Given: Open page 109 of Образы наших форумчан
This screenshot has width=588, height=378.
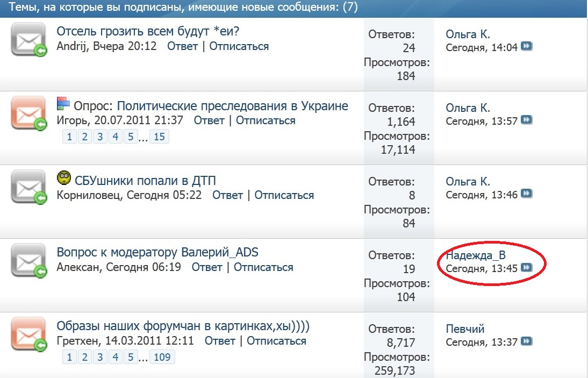Looking at the screenshot, I should 162,357.
